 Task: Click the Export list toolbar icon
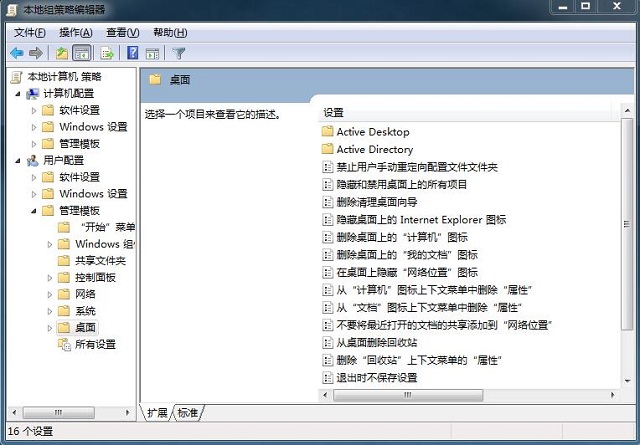click(107, 53)
